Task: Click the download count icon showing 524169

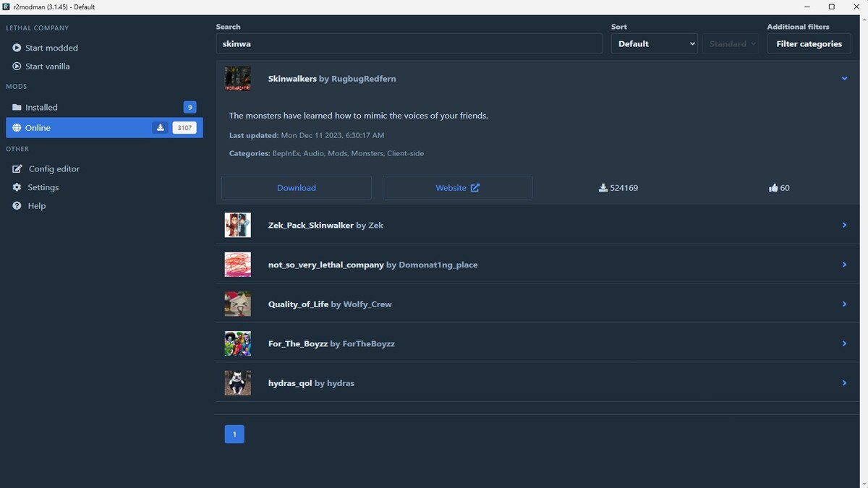Action: pyautogui.click(x=603, y=188)
